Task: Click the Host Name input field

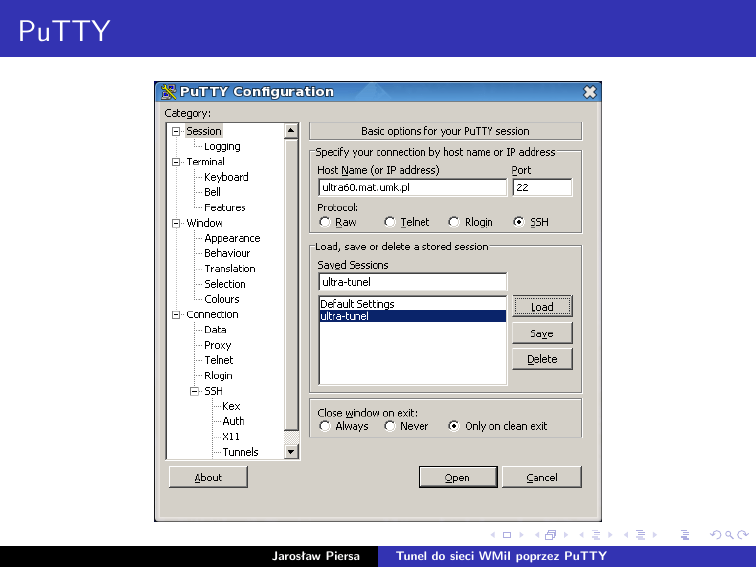Action: point(412,187)
